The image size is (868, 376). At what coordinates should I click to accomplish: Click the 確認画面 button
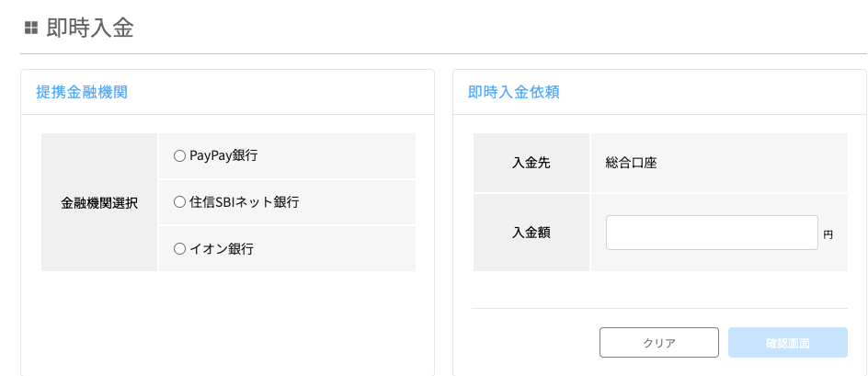coord(788,342)
